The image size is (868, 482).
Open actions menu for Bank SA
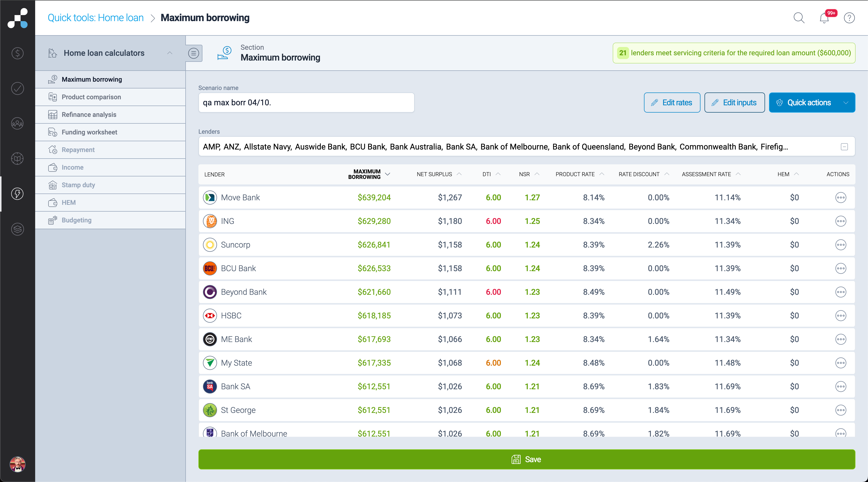point(841,386)
